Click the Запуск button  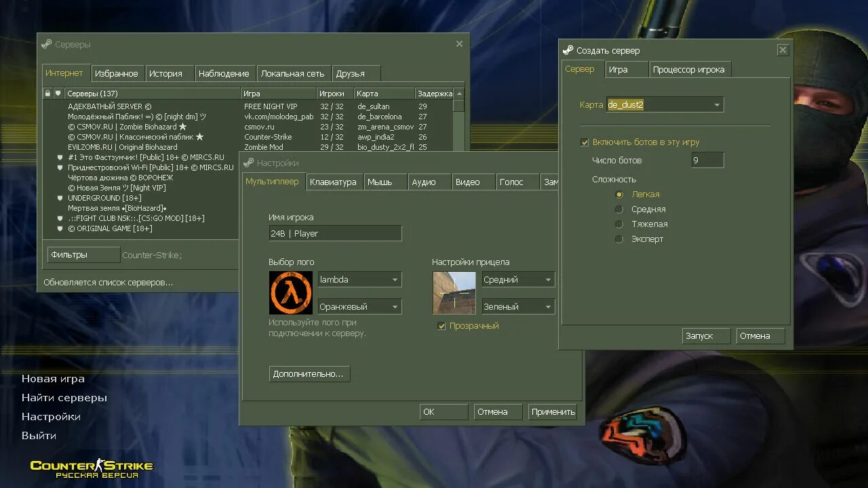706,336
